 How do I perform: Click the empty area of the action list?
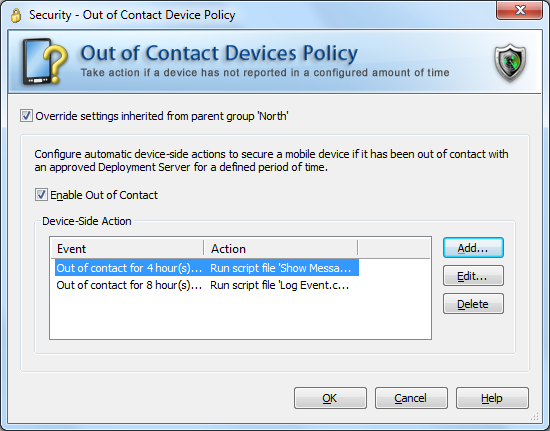(240, 316)
